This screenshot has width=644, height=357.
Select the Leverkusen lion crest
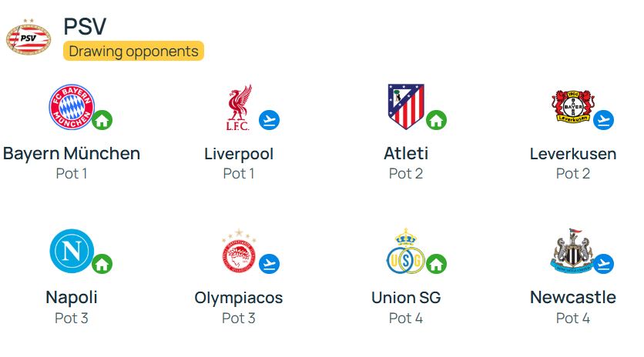[x=573, y=106]
